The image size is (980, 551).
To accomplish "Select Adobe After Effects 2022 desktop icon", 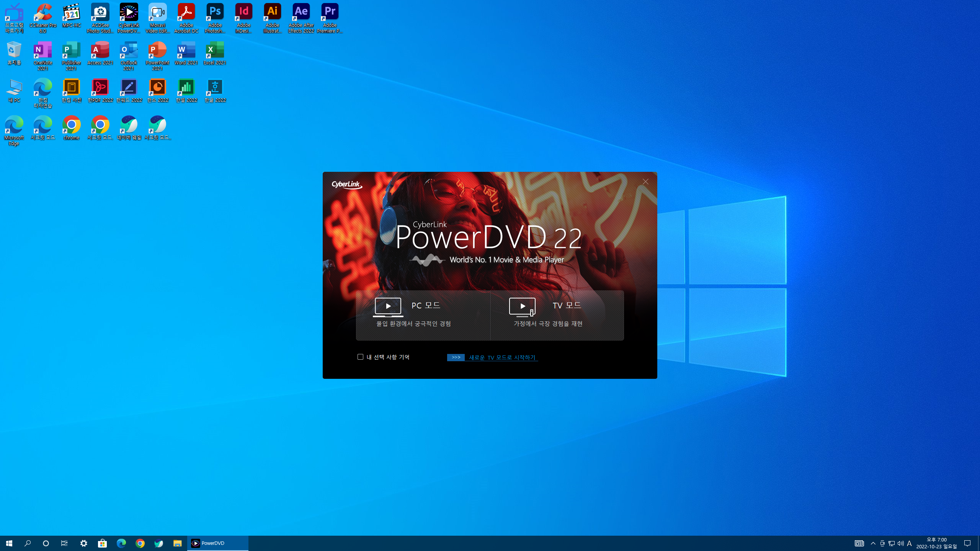I will [301, 18].
